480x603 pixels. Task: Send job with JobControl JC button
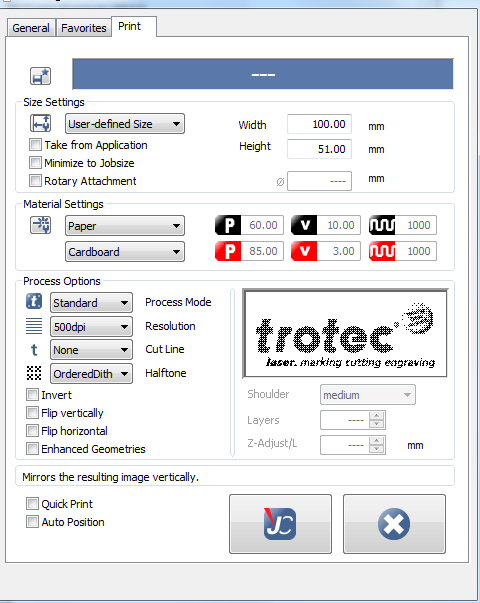[x=280, y=524]
